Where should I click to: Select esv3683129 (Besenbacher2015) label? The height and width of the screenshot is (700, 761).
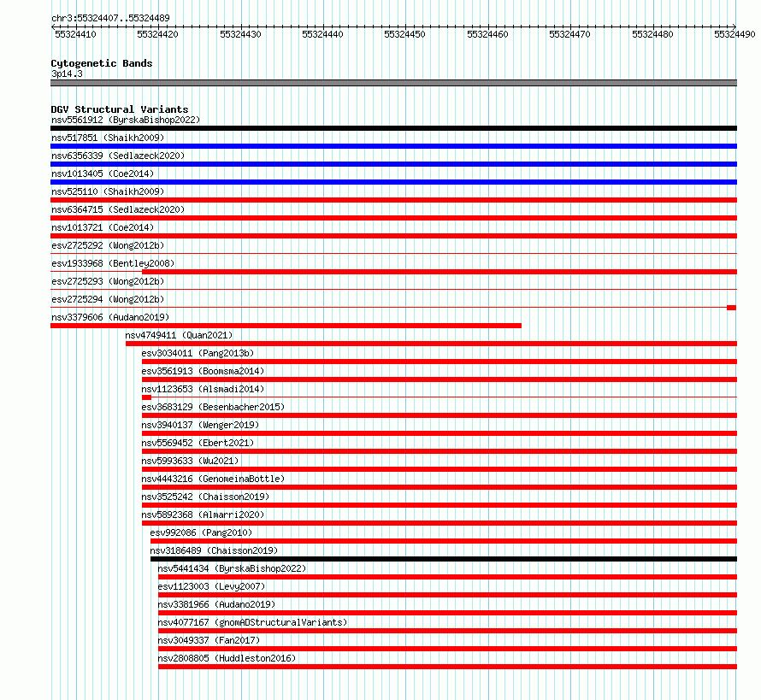pos(213,407)
